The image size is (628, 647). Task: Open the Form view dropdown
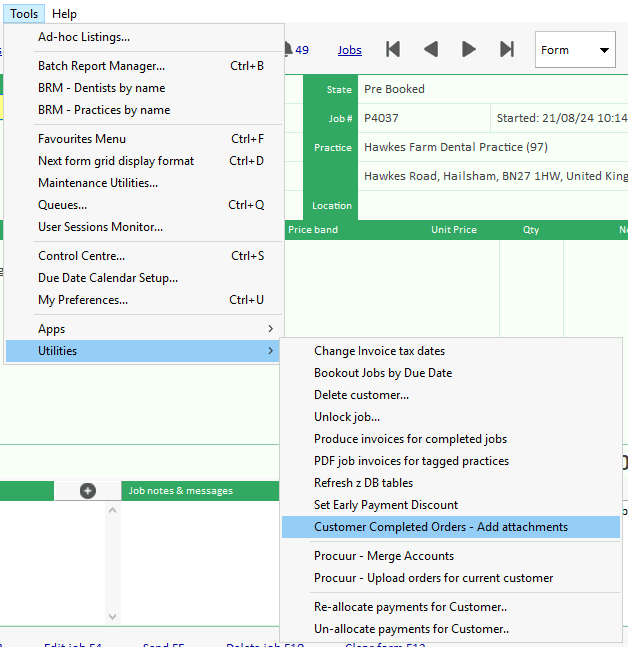click(x=576, y=50)
